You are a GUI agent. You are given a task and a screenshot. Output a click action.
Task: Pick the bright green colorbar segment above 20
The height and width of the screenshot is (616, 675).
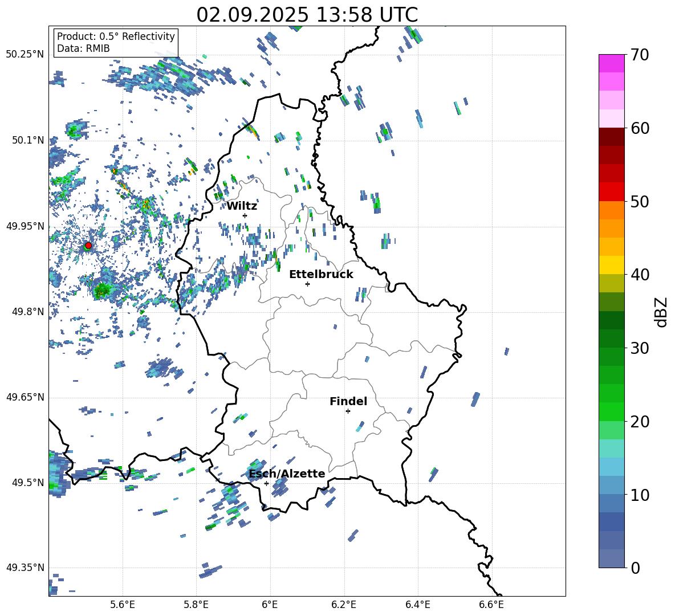[x=612, y=411]
